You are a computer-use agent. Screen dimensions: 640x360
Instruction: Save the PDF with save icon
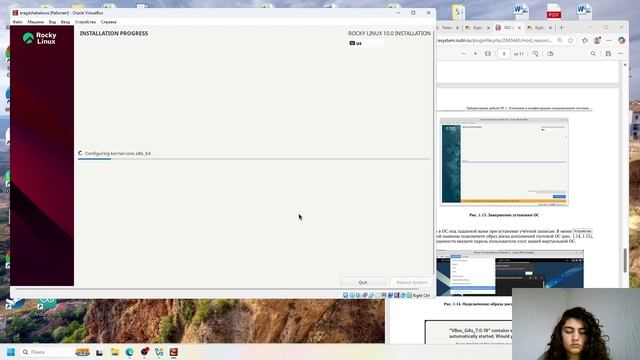(608, 54)
